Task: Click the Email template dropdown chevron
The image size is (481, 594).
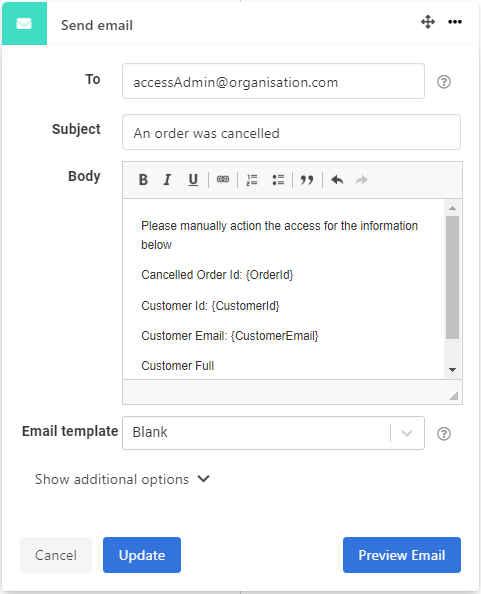Action: pos(407,433)
